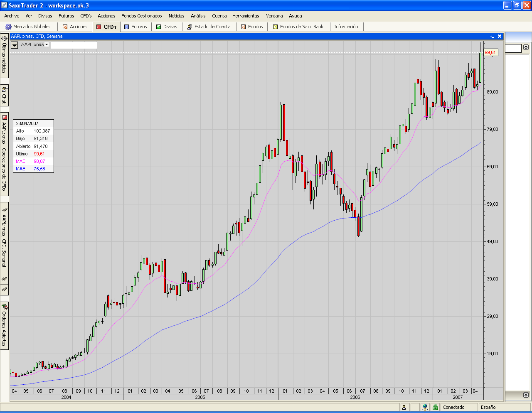This screenshot has height=413, width=532.
Task: Click the Mercados Globales gear icon
Action: point(8,27)
